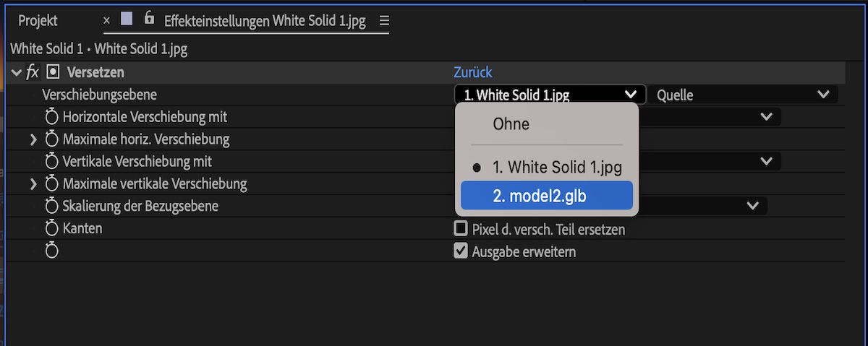Uncheck the Ausgabe erweitern checkbox
The width and height of the screenshot is (868, 346).
tap(461, 251)
